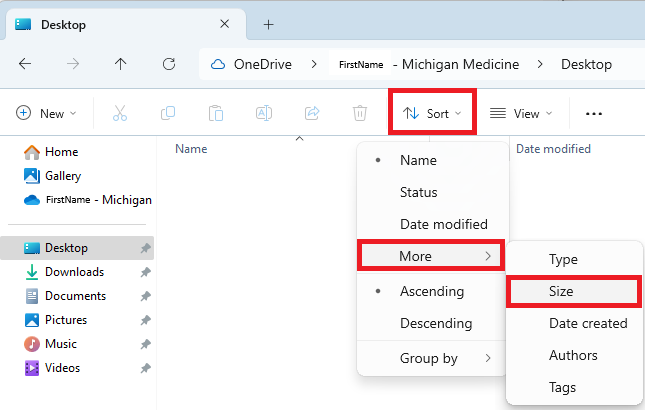Screen dimensions: 645x410
Task: Click the New button
Action: coord(46,113)
